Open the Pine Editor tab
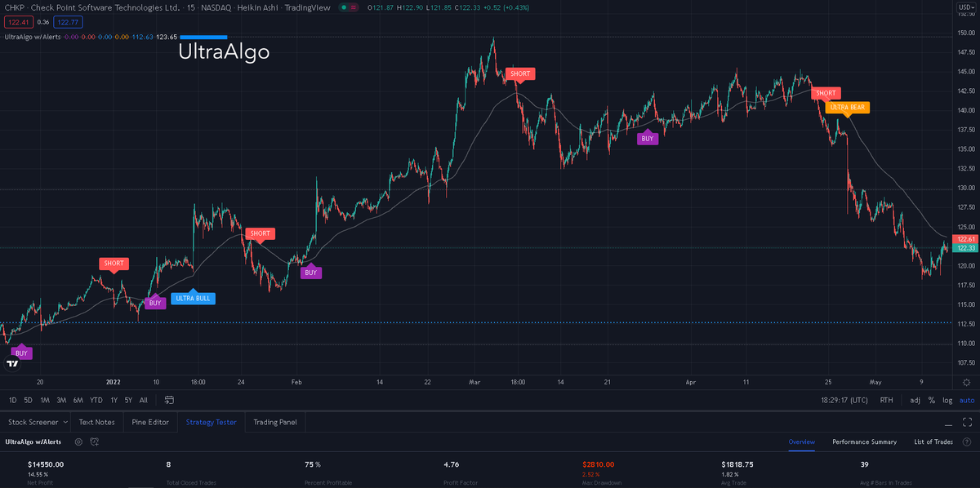This screenshot has width=980, height=488. click(x=150, y=422)
